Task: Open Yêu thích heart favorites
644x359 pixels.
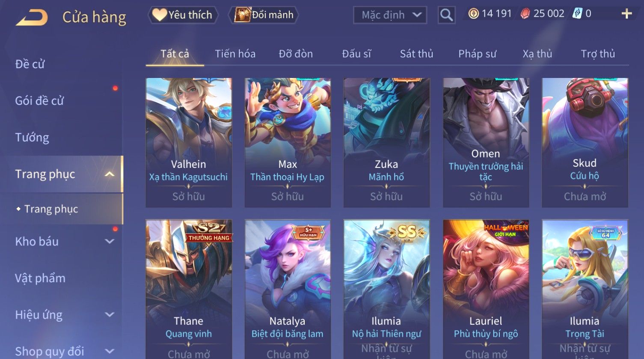Action: (183, 15)
